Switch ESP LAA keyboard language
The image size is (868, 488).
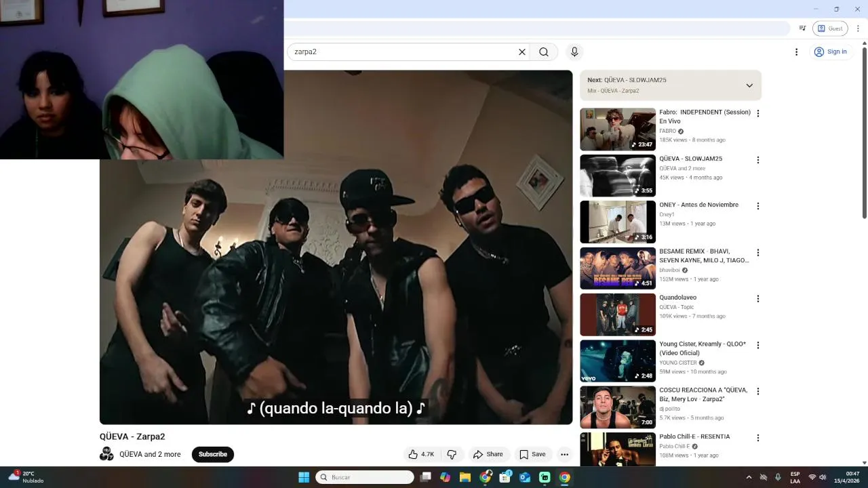795,477
